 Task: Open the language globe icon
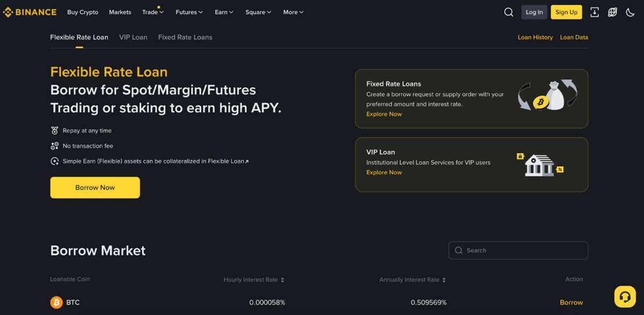[x=612, y=12]
